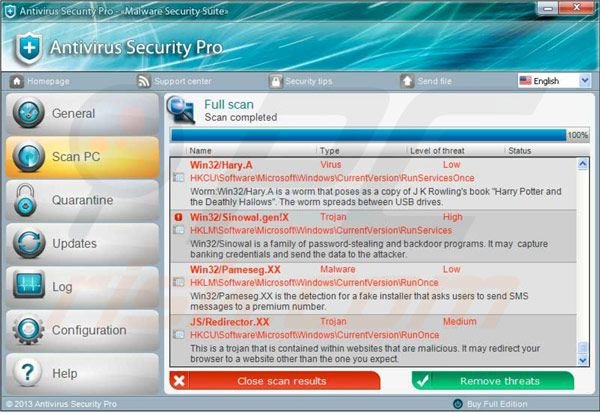Select the JS/Redirector.XX threat entry

click(373, 340)
